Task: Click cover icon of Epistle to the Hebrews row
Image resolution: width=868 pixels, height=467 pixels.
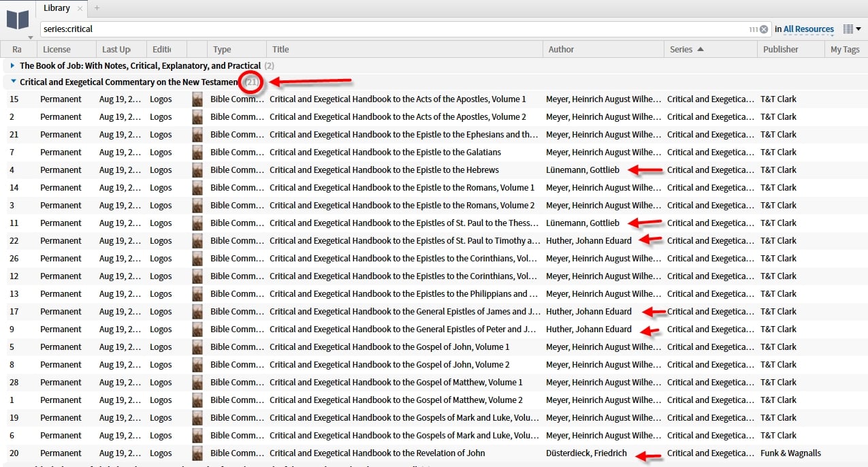Action: [x=197, y=170]
